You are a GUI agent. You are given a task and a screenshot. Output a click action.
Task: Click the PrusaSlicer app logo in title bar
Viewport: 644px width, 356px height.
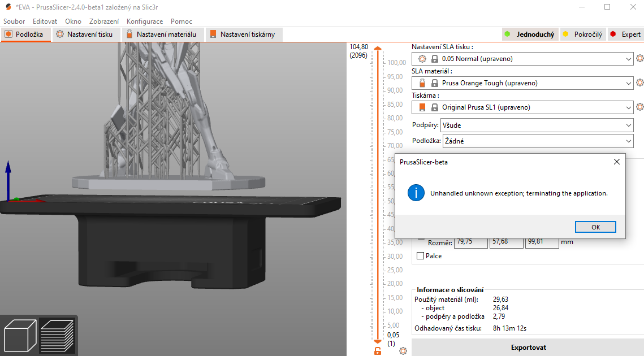[x=8, y=7]
